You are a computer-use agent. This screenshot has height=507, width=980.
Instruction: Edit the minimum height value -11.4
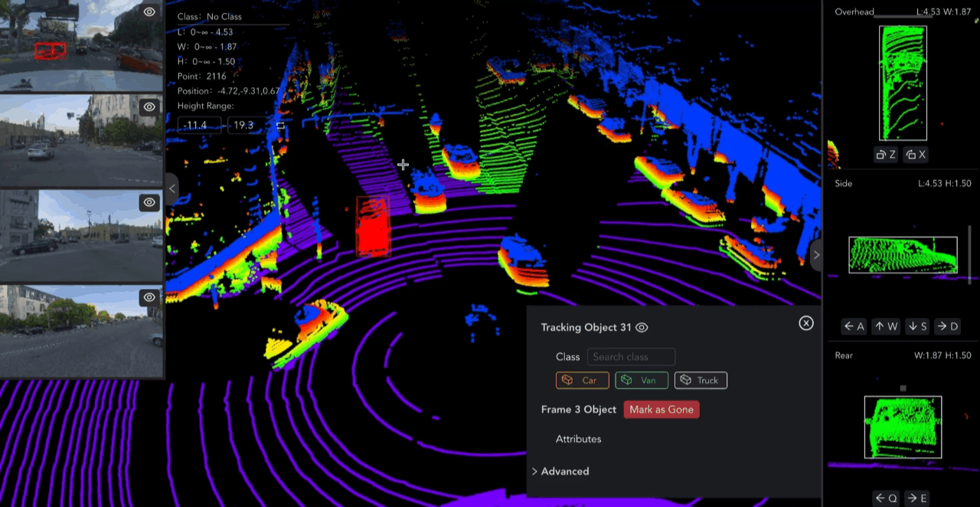point(200,125)
